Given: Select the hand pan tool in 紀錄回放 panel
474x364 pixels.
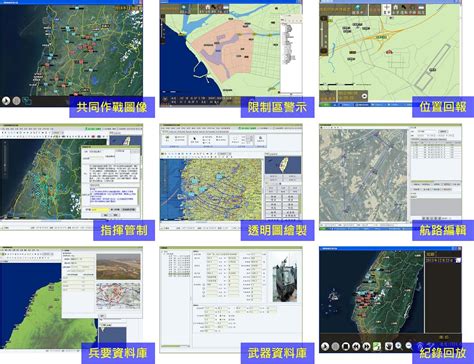Looking at the screenshot, I should click(x=388, y=347).
